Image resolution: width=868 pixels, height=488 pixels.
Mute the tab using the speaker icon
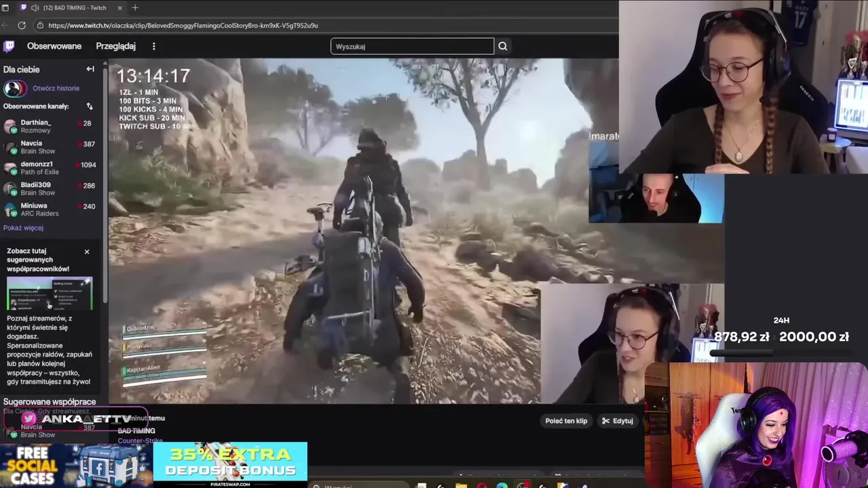pos(34,7)
